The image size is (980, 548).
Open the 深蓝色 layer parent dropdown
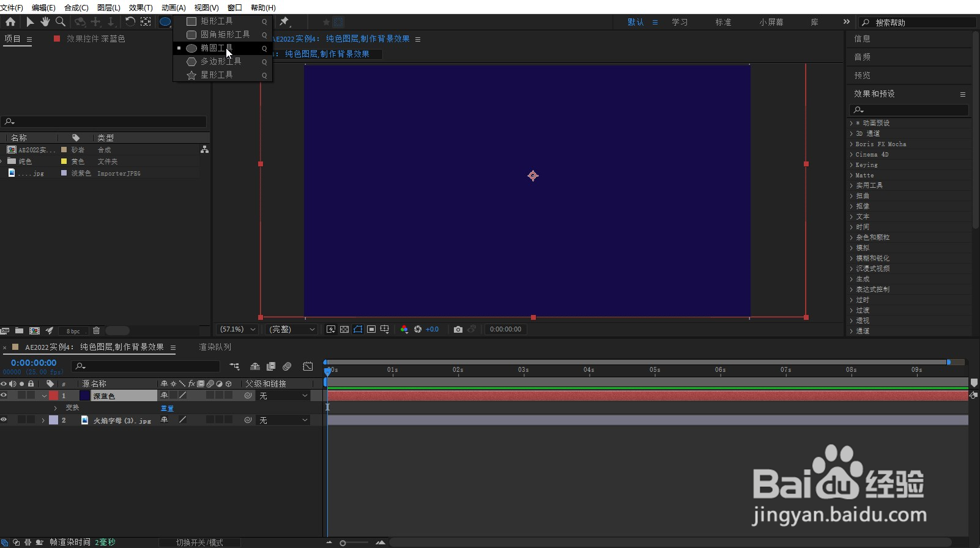(283, 396)
